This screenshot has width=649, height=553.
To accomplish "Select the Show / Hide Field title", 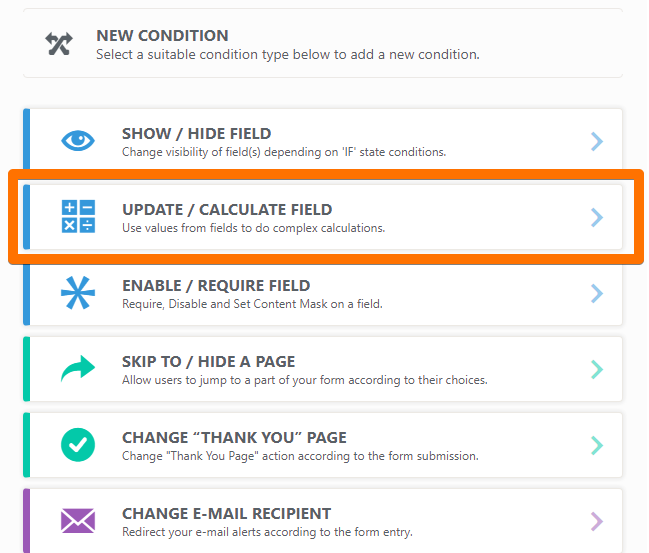I will click(x=196, y=134).
